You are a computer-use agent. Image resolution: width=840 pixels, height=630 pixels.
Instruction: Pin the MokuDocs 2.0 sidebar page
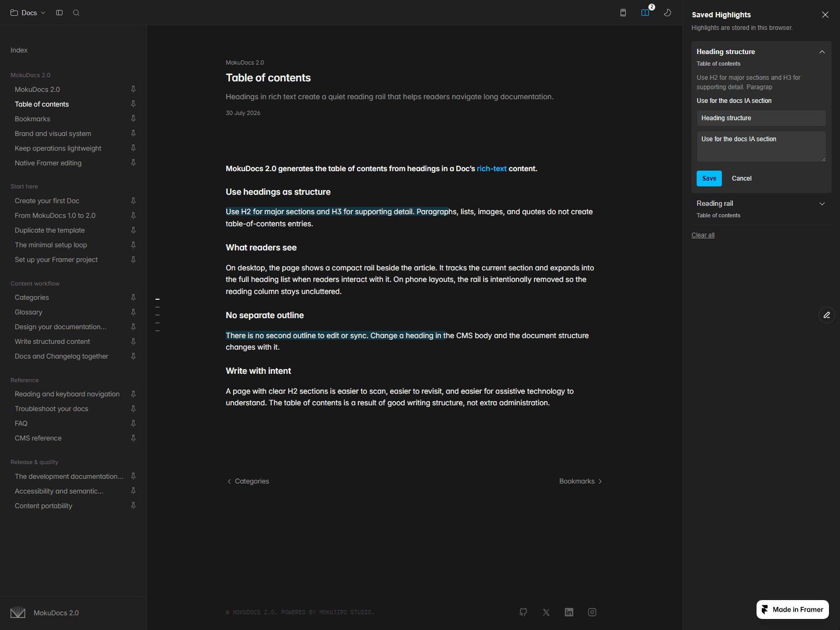pyautogui.click(x=133, y=89)
